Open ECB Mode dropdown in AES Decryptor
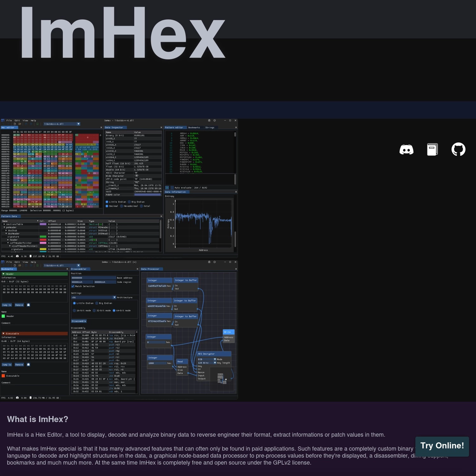476x476 pixels. pos(207,359)
